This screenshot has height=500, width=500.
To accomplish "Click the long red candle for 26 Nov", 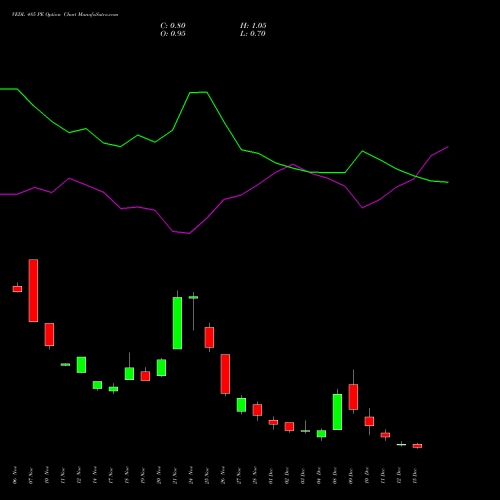I will pyautogui.click(x=225, y=374).
